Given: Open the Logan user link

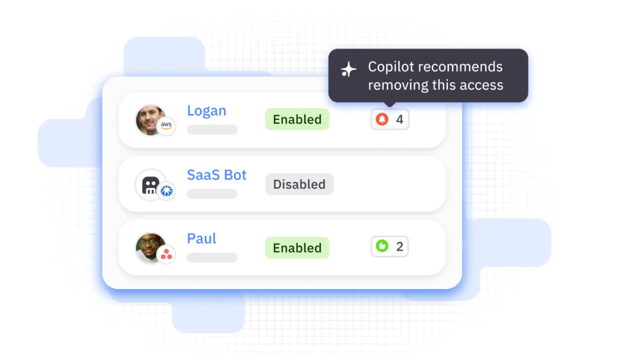Looking at the screenshot, I should click(x=206, y=111).
